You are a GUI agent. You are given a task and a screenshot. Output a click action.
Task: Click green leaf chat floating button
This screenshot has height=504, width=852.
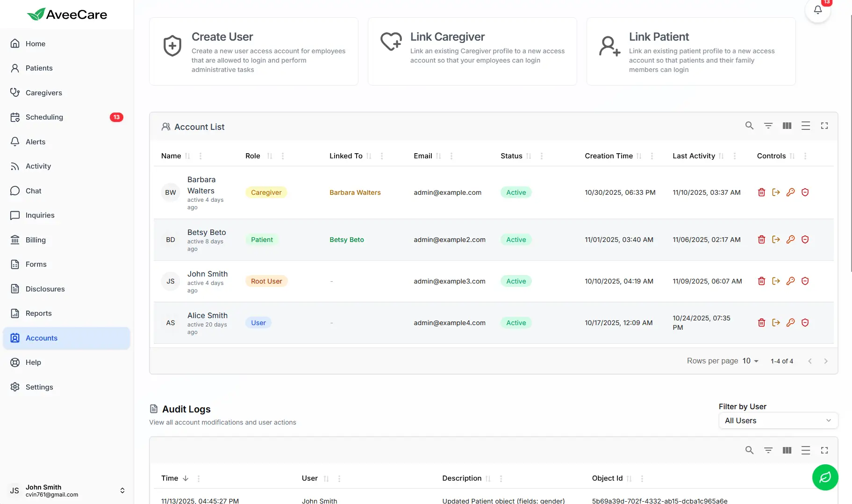825,477
